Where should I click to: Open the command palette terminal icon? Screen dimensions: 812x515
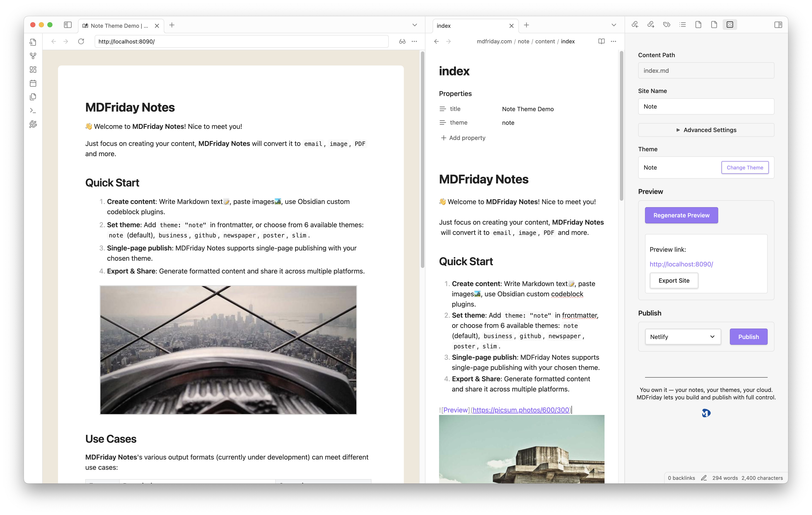pyautogui.click(x=33, y=110)
